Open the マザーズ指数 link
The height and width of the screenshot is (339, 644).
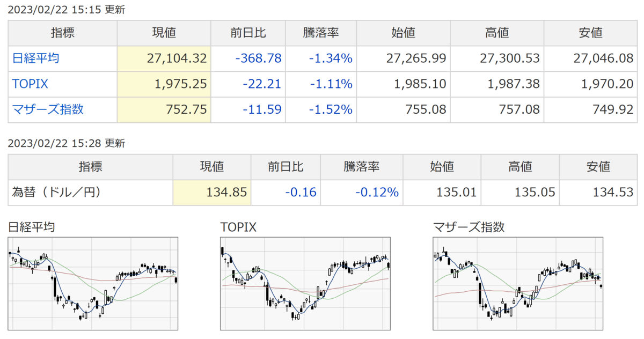(48, 110)
